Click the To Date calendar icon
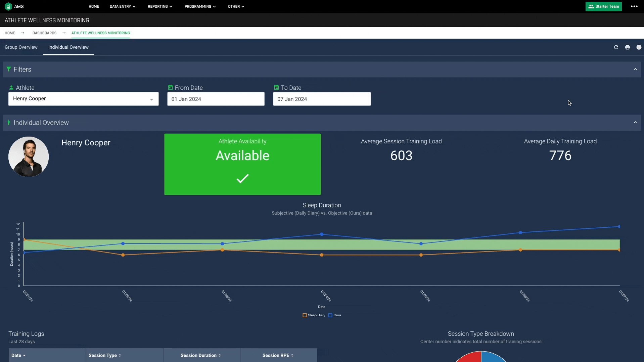The image size is (644, 362). (x=276, y=88)
